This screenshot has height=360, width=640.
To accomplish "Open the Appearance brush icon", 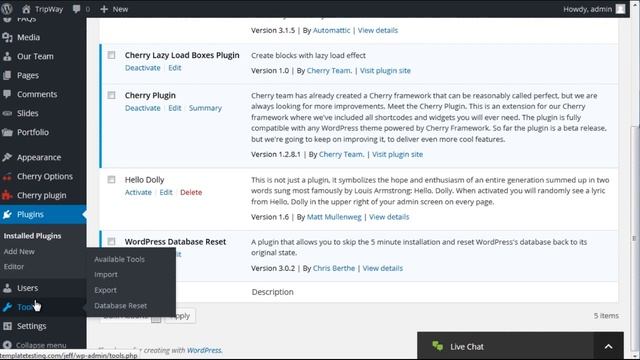I will tap(7, 158).
